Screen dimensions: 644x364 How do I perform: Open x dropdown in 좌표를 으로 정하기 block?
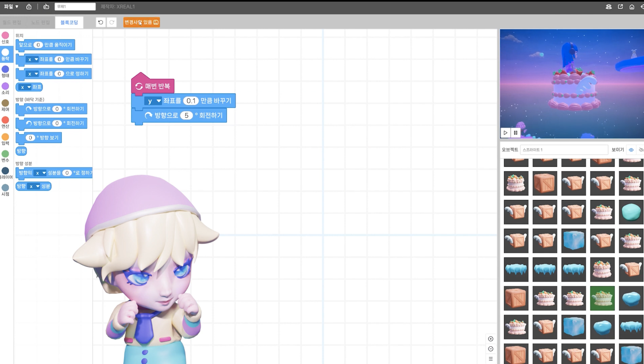tap(32, 74)
